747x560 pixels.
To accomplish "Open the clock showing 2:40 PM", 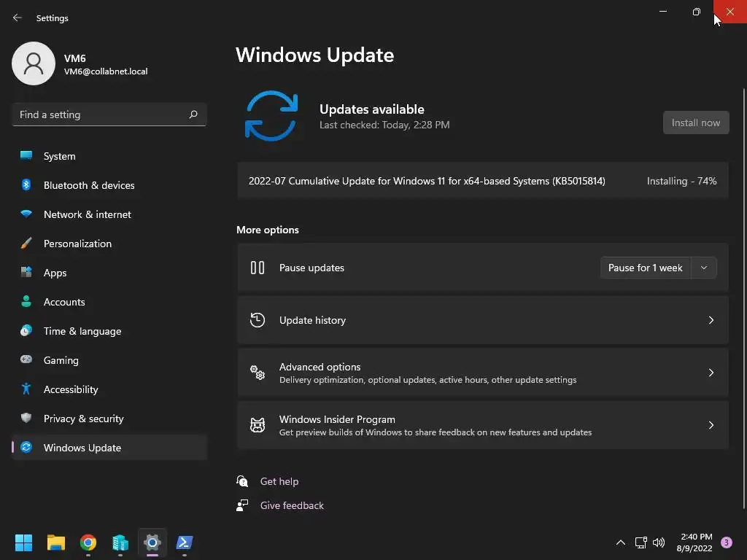I will (694, 542).
